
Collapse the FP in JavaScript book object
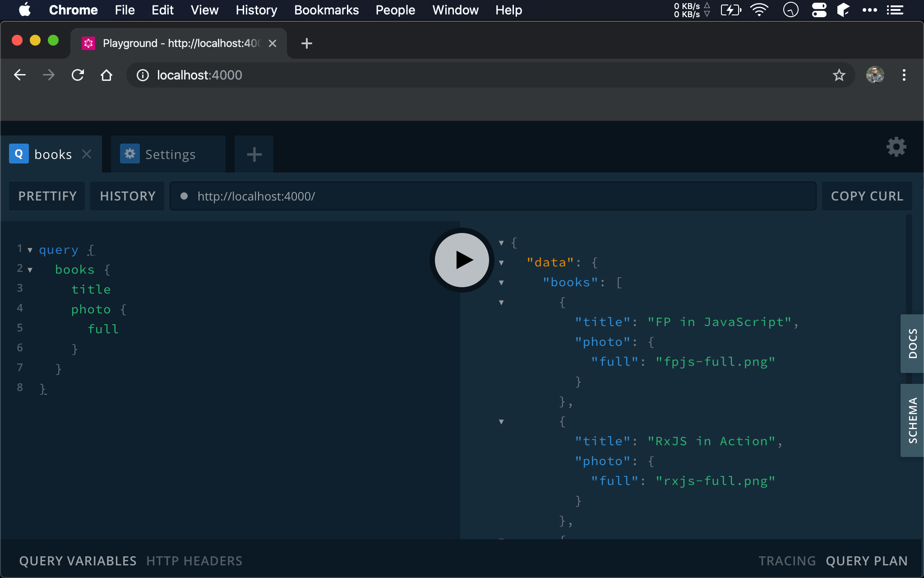pos(501,302)
